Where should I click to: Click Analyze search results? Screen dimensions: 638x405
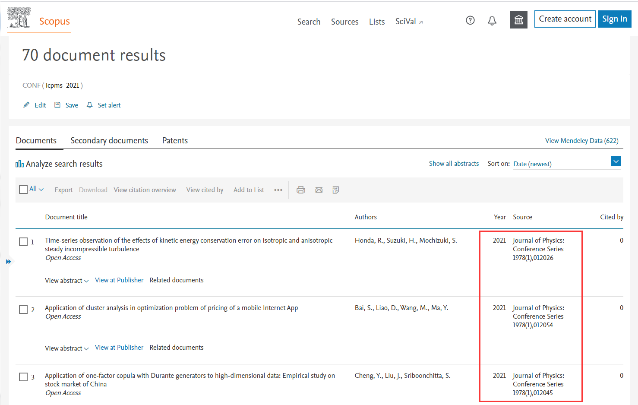(60, 164)
